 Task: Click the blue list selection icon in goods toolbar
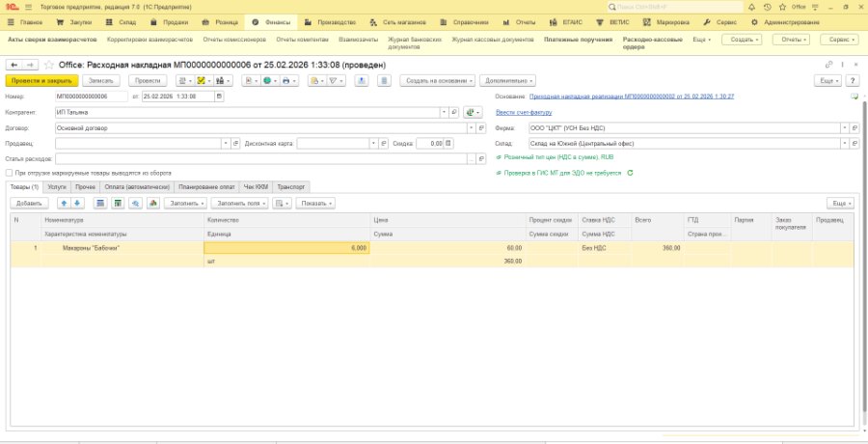click(x=100, y=204)
